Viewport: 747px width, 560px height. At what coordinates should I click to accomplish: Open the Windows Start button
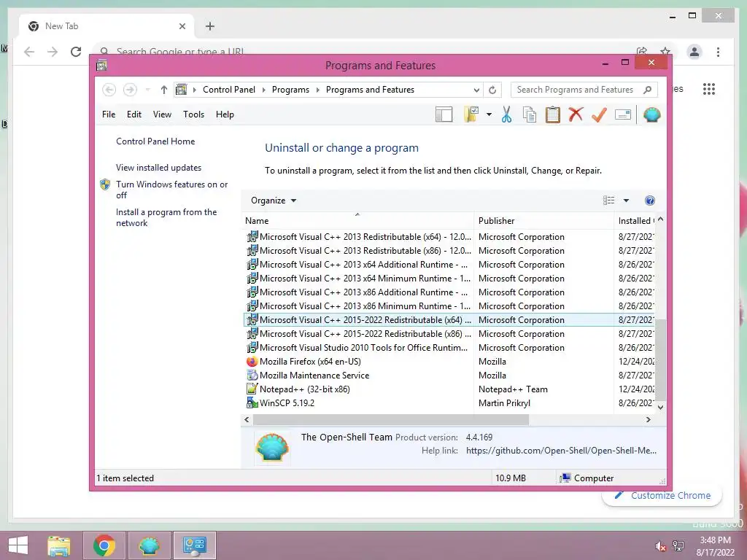[18, 545]
